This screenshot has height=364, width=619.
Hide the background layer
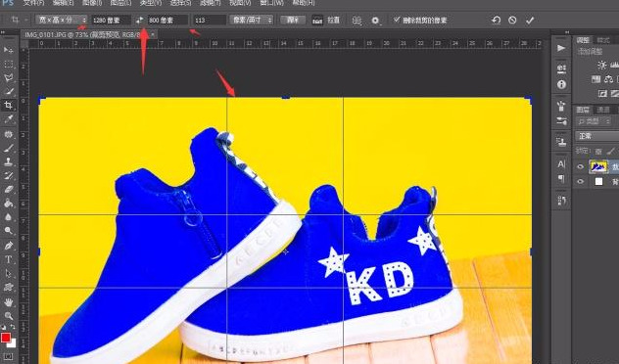[x=580, y=181]
